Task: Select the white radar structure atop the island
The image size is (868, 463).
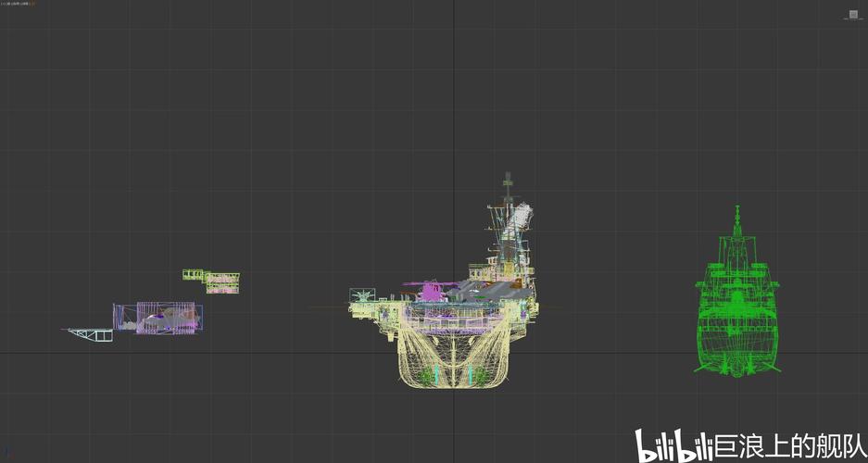Action: pyautogui.click(x=524, y=217)
